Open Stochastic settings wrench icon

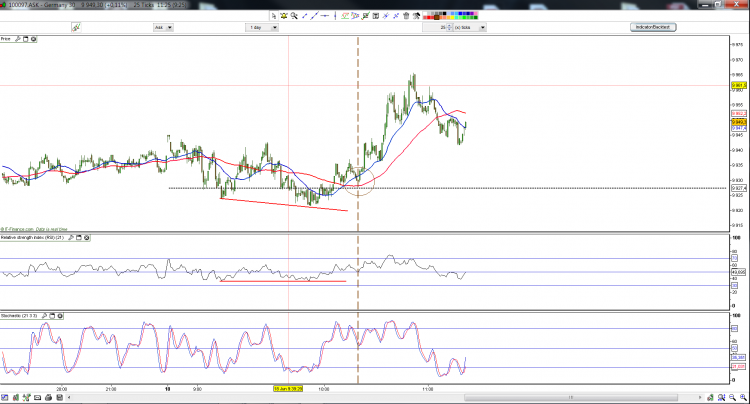44,316
